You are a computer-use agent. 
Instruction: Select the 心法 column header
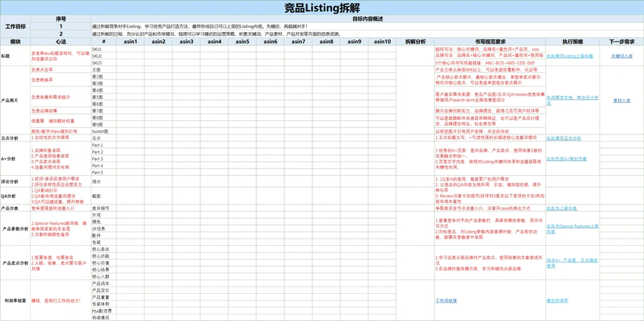[61, 41]
